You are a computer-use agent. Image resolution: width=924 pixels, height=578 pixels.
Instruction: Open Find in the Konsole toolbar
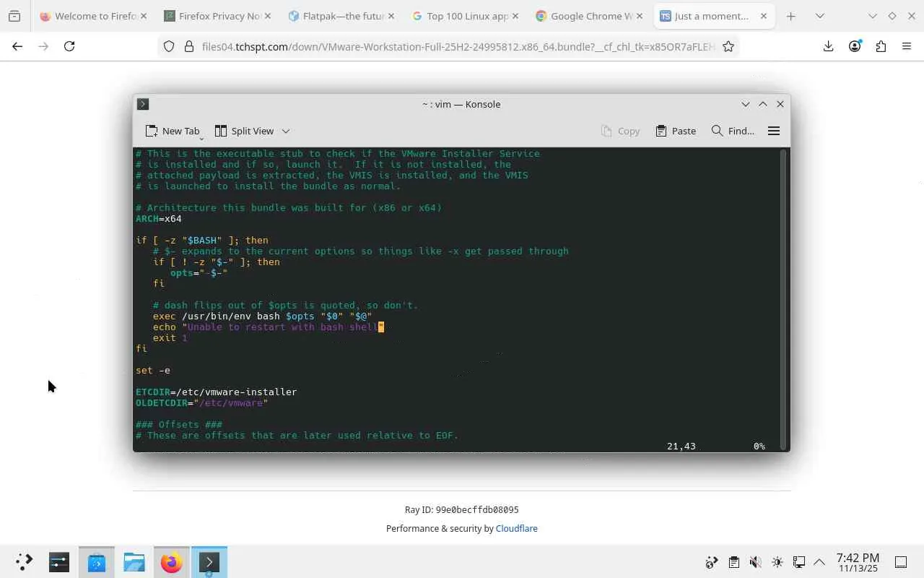tap(733, 131)
